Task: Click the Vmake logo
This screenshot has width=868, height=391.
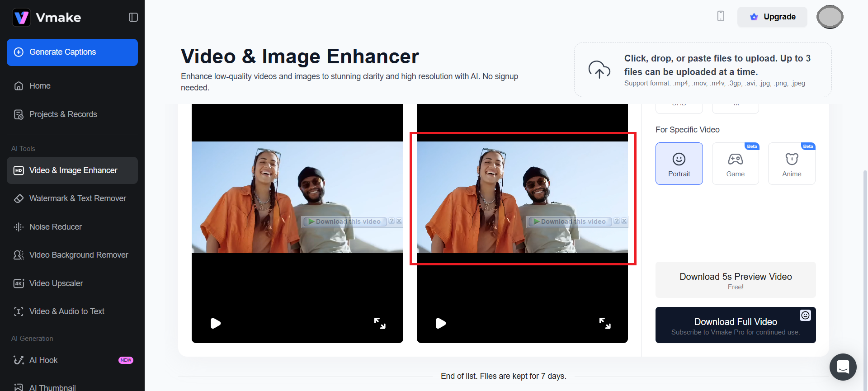Action: click(47, 18)
